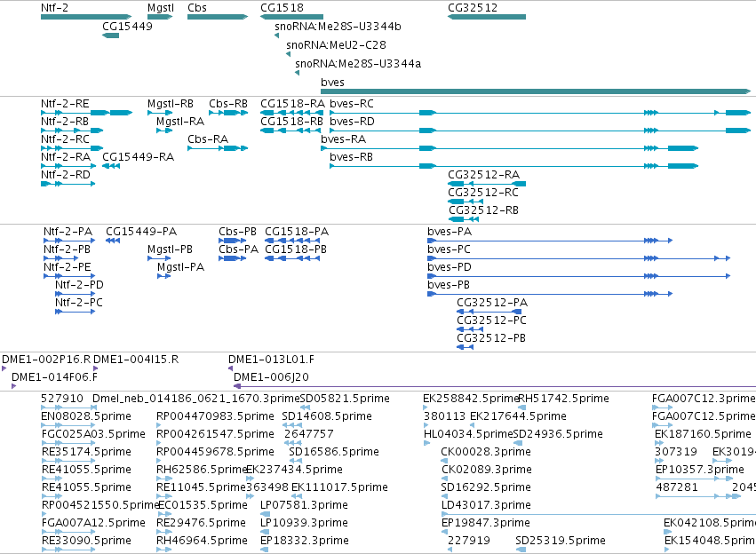The height and width of the screenshot is (554, 756).
Task: Click the CK00028.3prime EST label
Action: [486, 452]
